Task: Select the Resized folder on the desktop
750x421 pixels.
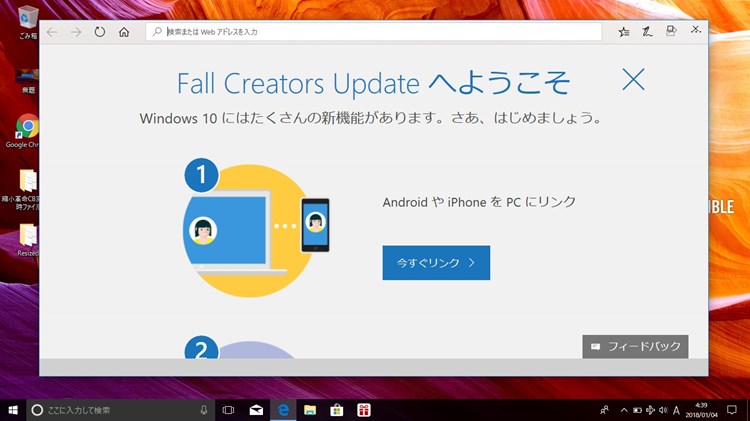Action: pyautogui.click(x=28, y=240)
